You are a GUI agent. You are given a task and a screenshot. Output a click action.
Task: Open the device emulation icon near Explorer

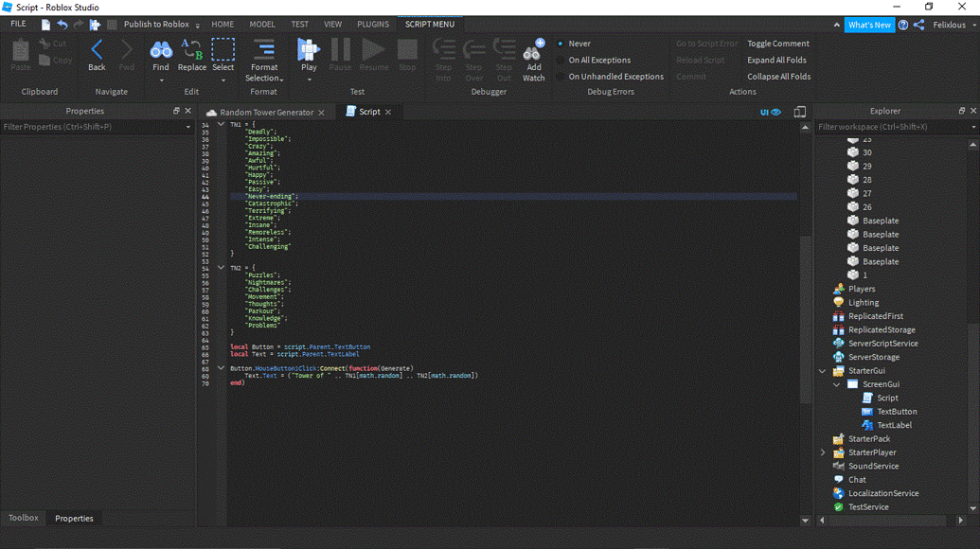798,112
